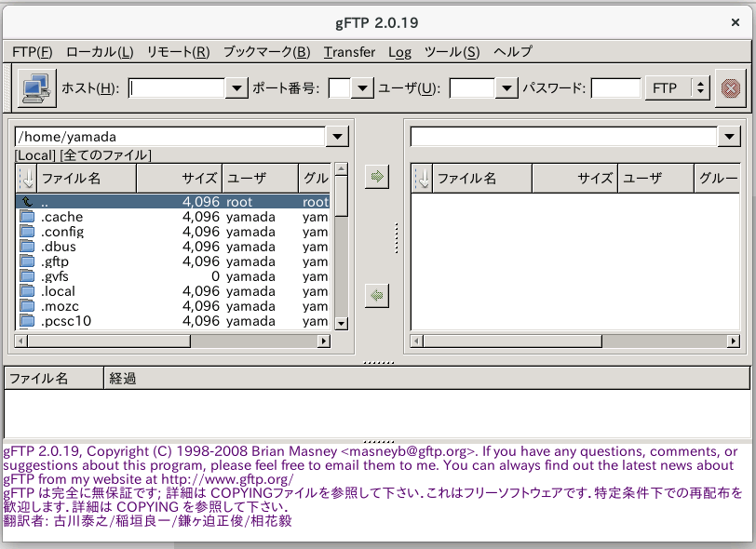Expand the remote path dropdown
The image size is (756, 549).
point(729,137)
